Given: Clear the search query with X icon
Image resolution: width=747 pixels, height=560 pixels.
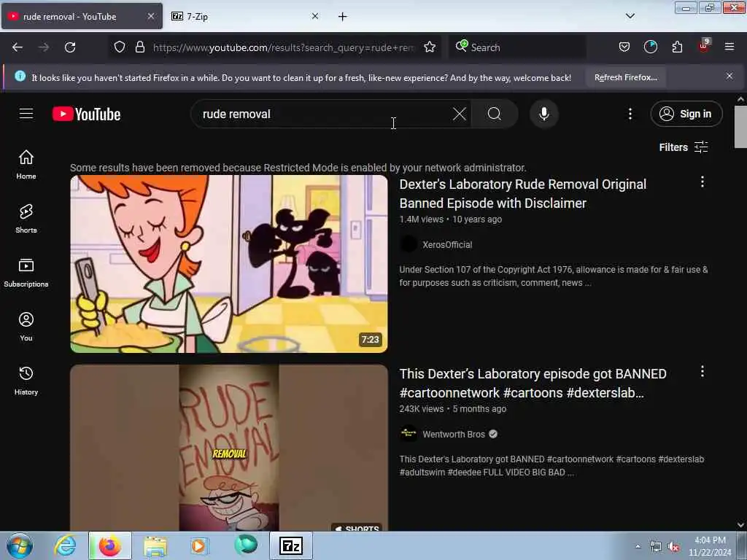Looking at the screenshot, I should coord(460,114).
